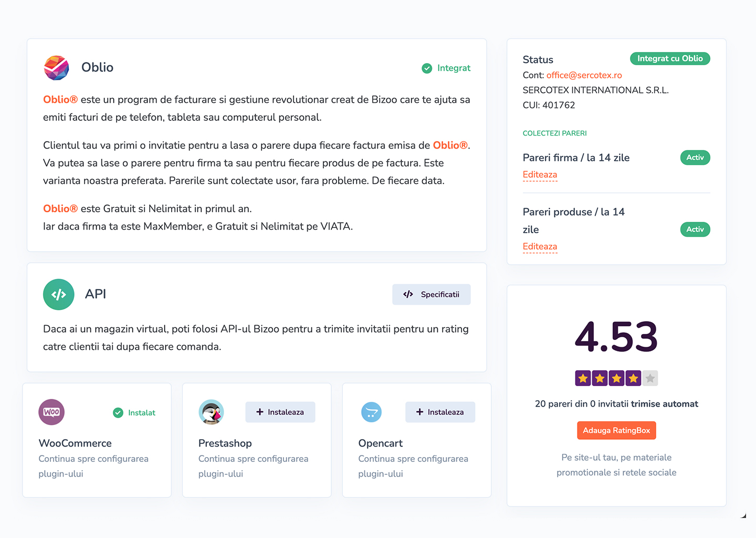The image size is (756, 538).
Task: Click the third rating star
Action: point(616,378)
